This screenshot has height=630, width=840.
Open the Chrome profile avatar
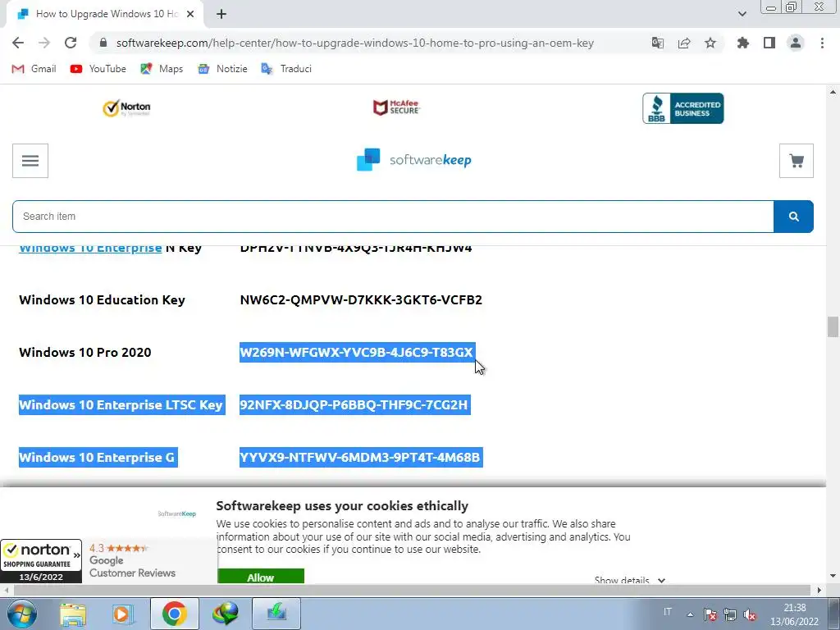(796, 43)
